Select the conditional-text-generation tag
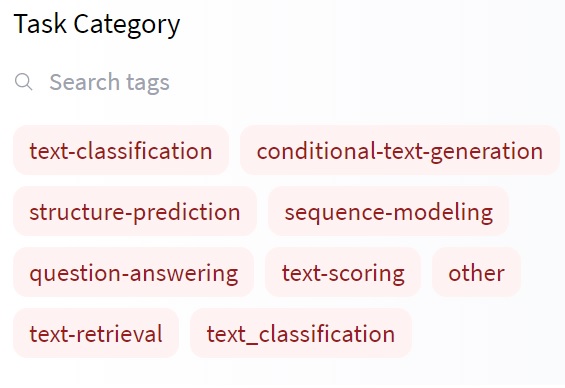 pyautogui.click(x=400, y=151)
